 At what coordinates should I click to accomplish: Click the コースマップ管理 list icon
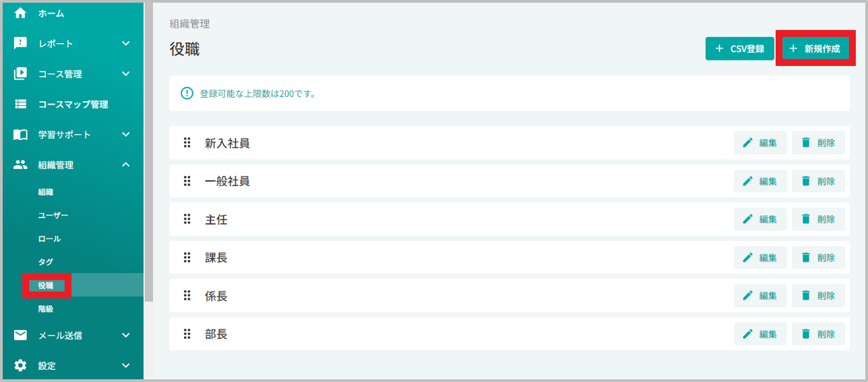[x=21, y=104]
